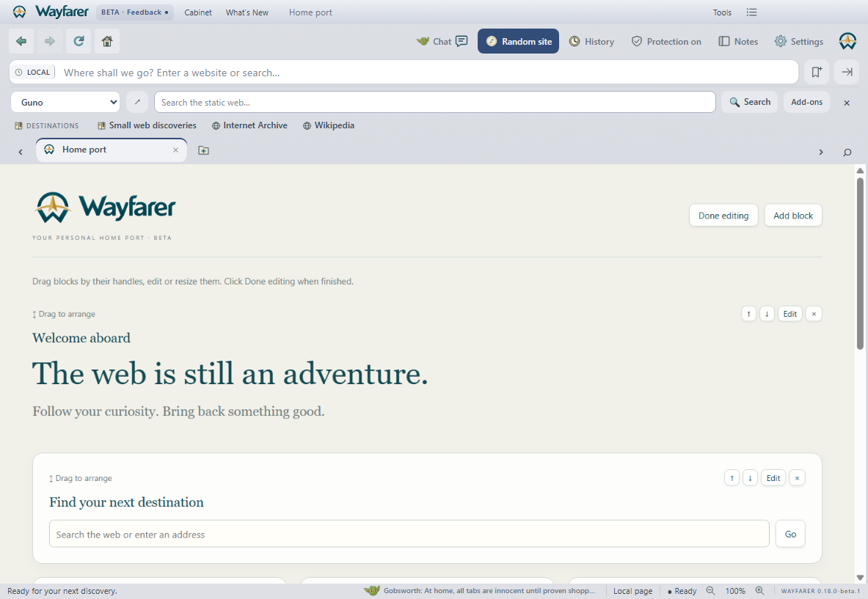Open Small web discoveries bookmark
868x599 pixels.
[147, 125]
